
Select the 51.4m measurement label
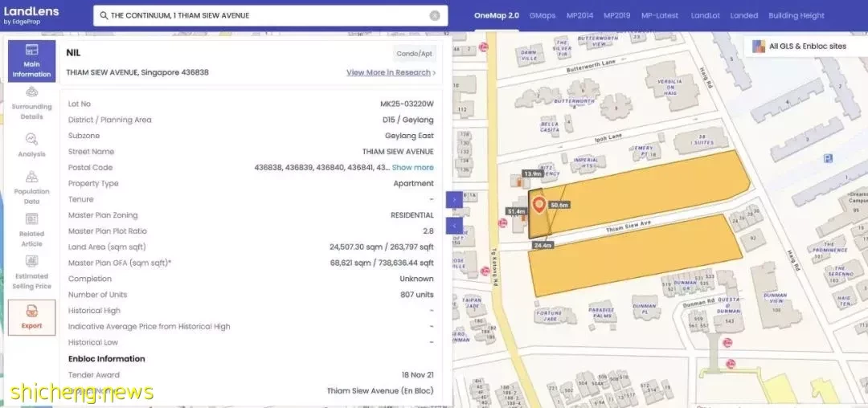coord(516,211)
